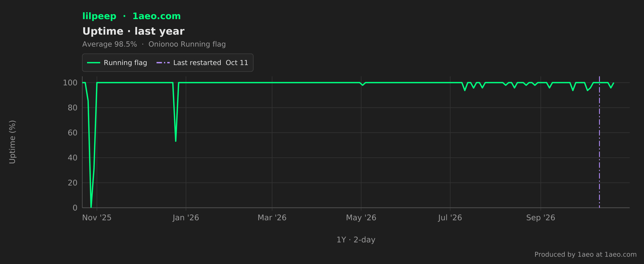Click the "Nov '25" x-axis label
The image size is (644, 264).
click(x=97, y=218)
